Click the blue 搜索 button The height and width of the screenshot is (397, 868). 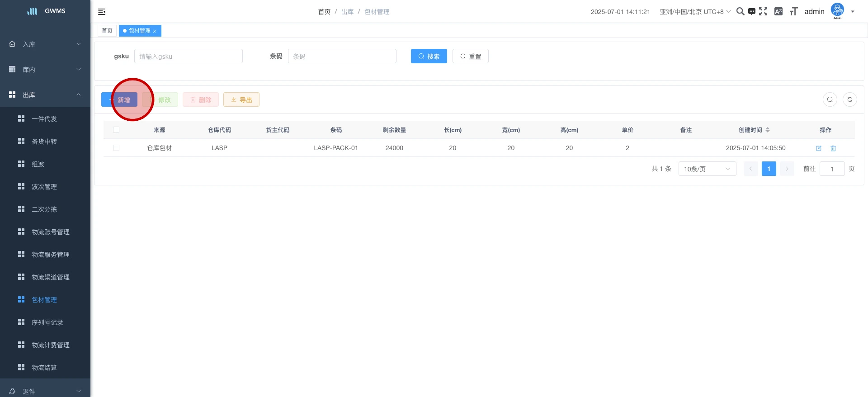click(429, 56)
